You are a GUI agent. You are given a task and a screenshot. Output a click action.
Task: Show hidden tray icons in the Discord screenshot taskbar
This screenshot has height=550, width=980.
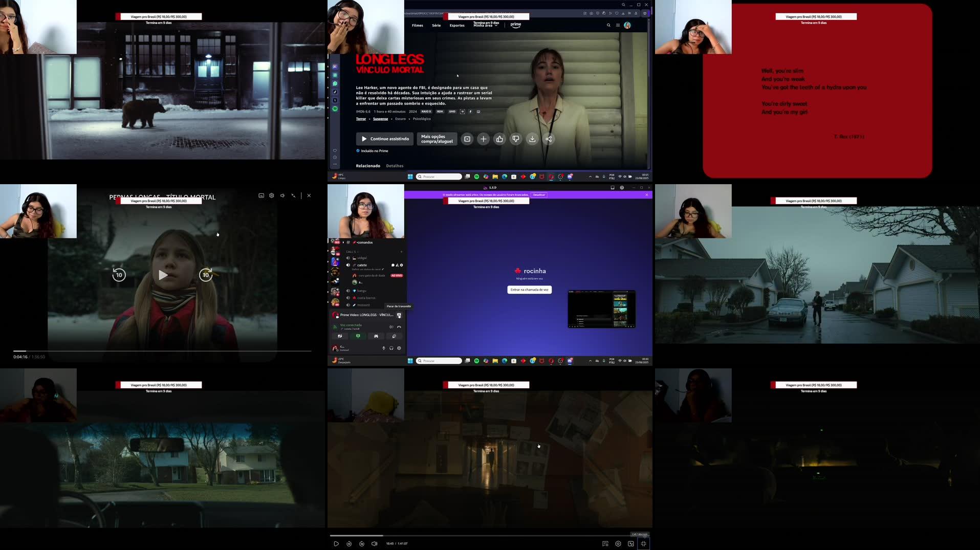[x=590, y=361]
